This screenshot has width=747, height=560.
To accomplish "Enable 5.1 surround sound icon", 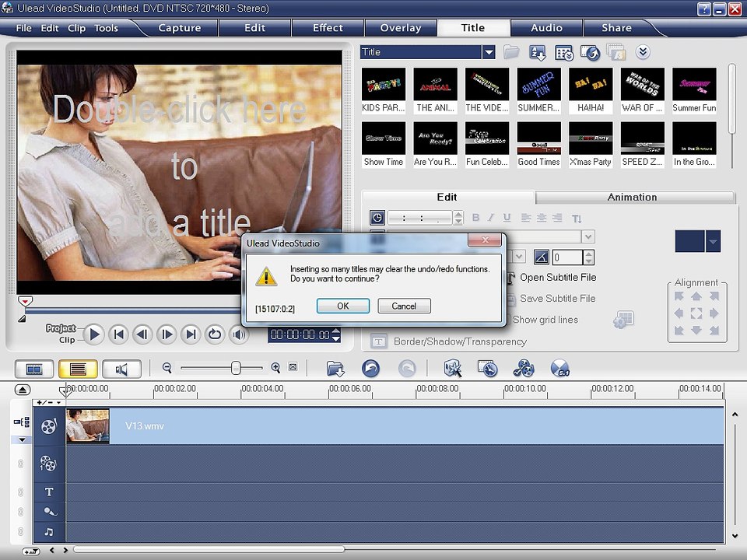I will click(560, 368).
